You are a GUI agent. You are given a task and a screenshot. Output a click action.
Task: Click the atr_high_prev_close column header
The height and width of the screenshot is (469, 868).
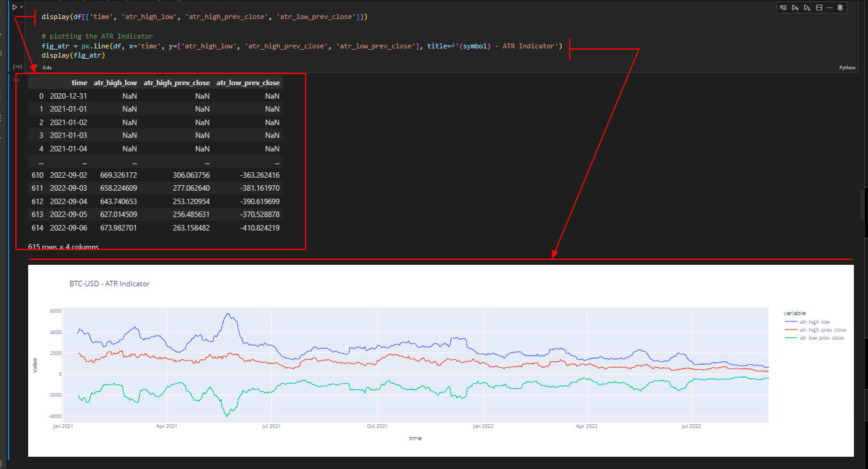pos(176,83)
